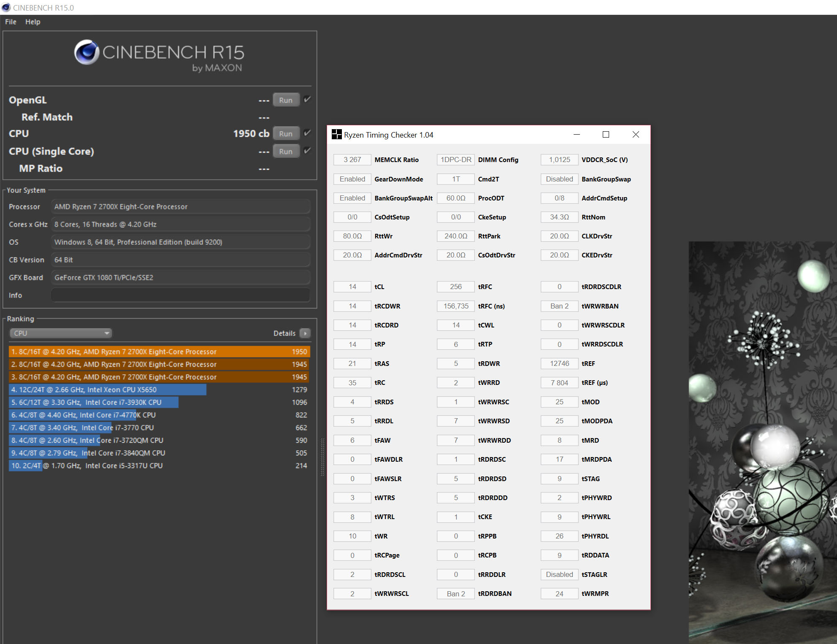Expand ranking Details panel
Viewport: 837px width, 644px height.
pyautogui.click(x=284, y=333)
